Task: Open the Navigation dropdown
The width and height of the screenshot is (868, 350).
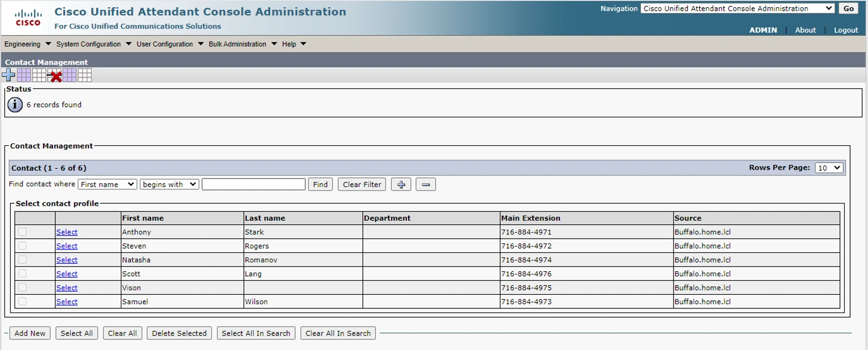Action: click(738, 8)
